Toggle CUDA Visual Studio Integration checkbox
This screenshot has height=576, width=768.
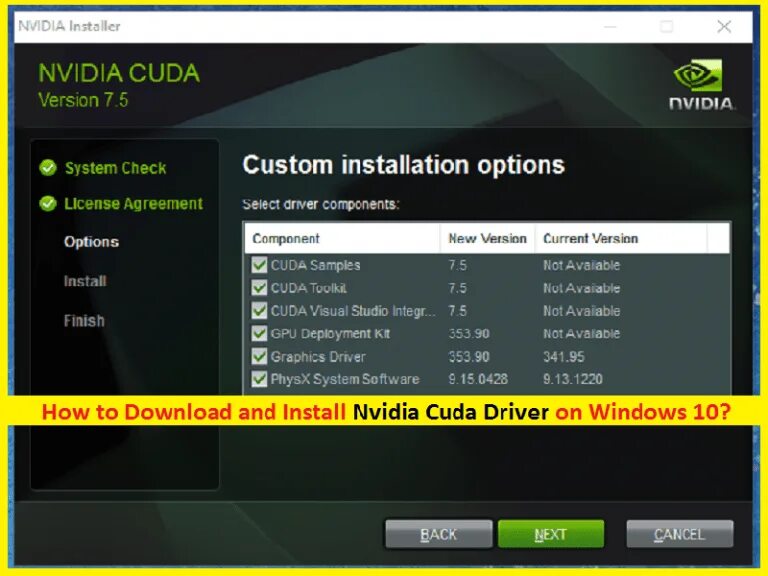coord(259,311)
